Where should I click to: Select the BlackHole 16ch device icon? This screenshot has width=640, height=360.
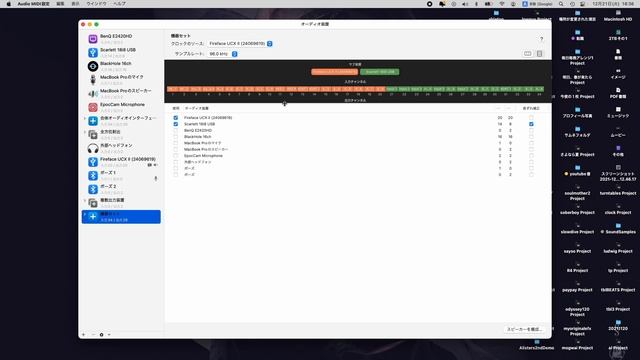93,66
